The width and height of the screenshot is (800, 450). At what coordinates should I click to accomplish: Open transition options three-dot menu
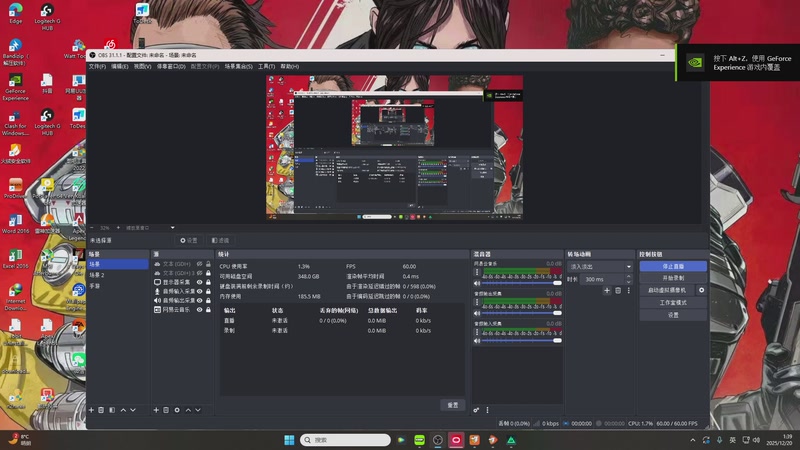click(x=629, y=290)
